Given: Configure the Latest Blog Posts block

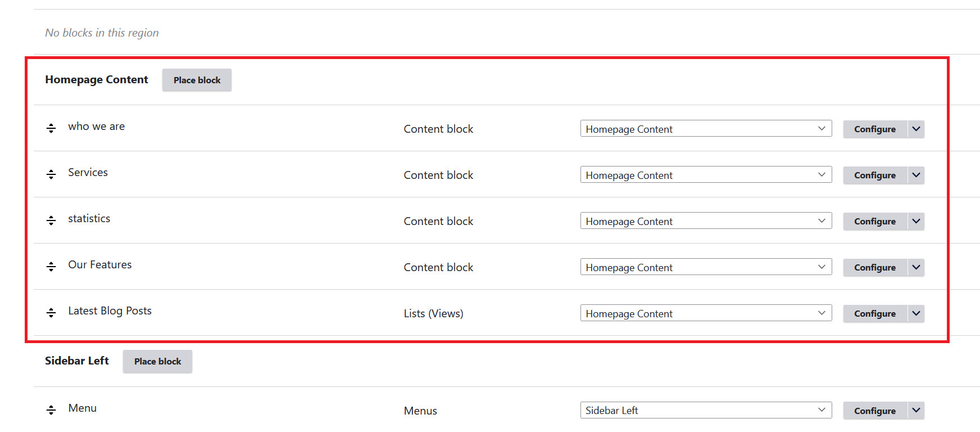Looking at the screenshot, I should click(x=874, y=313).
